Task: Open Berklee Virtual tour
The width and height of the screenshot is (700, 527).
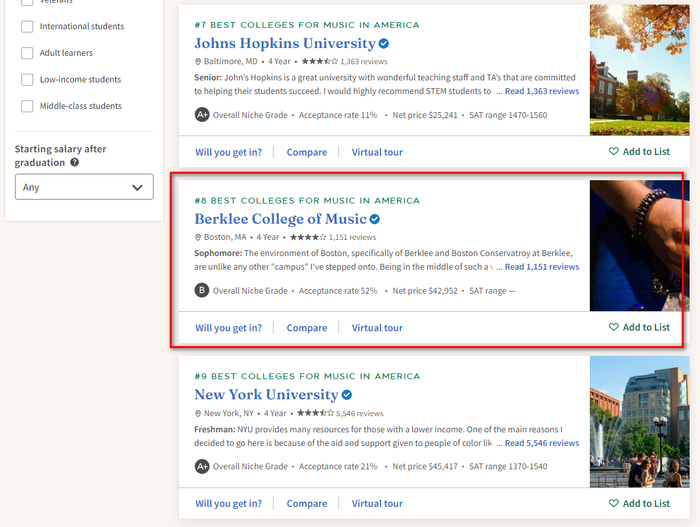Action: (x=377, y=328)
